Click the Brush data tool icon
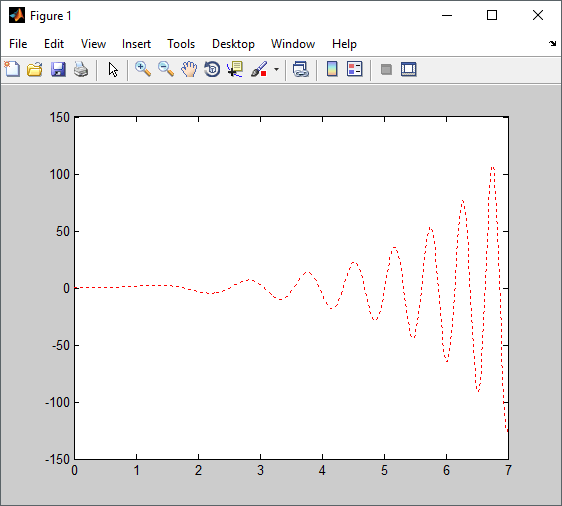 point(259,69)
